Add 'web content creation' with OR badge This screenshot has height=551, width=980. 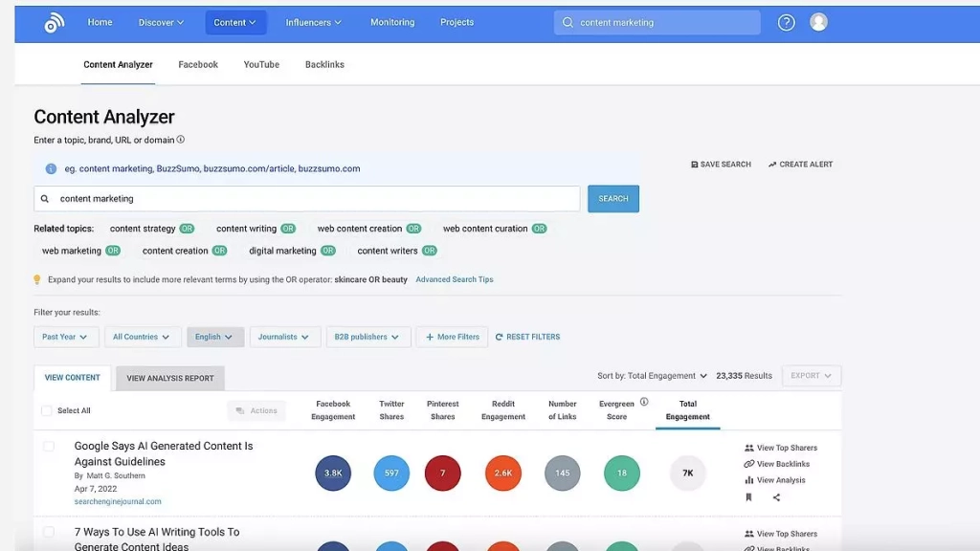(x=413, y=229)
